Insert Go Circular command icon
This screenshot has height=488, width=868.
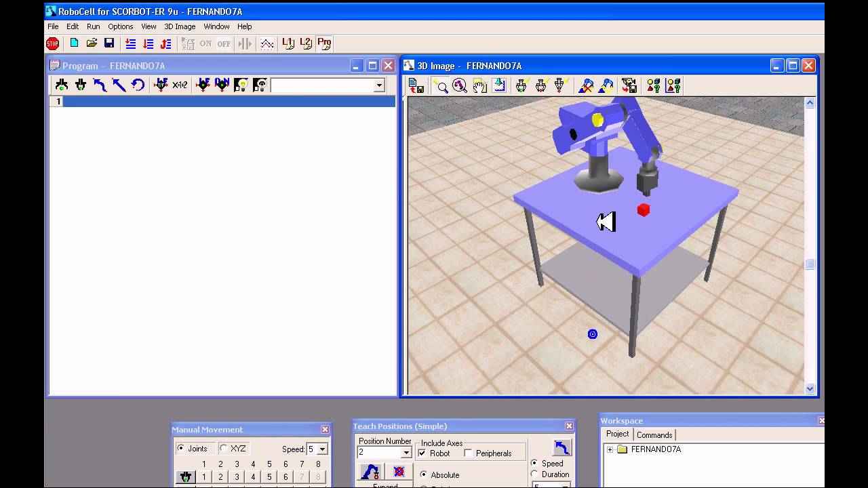click(138, 85)
